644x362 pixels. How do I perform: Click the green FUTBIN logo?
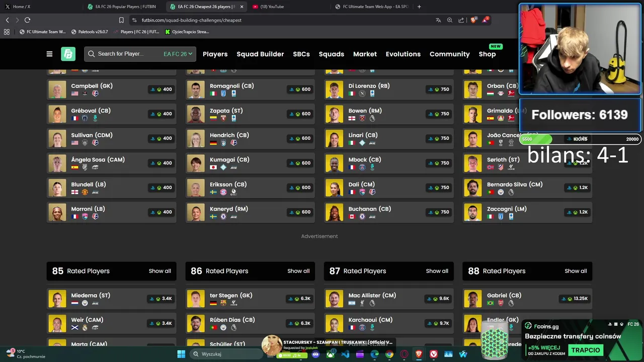click(x=68, y=54)
